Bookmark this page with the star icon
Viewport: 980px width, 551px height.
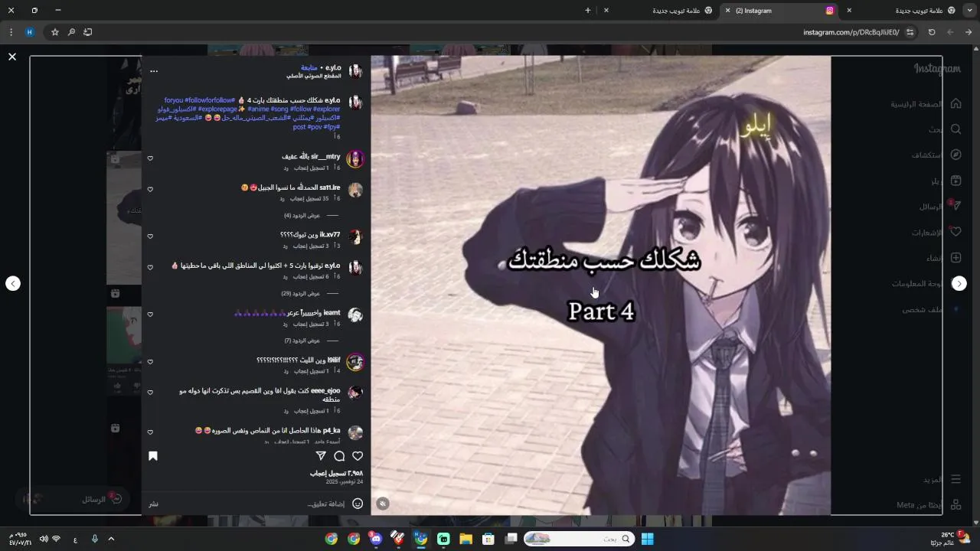(55, 32)
